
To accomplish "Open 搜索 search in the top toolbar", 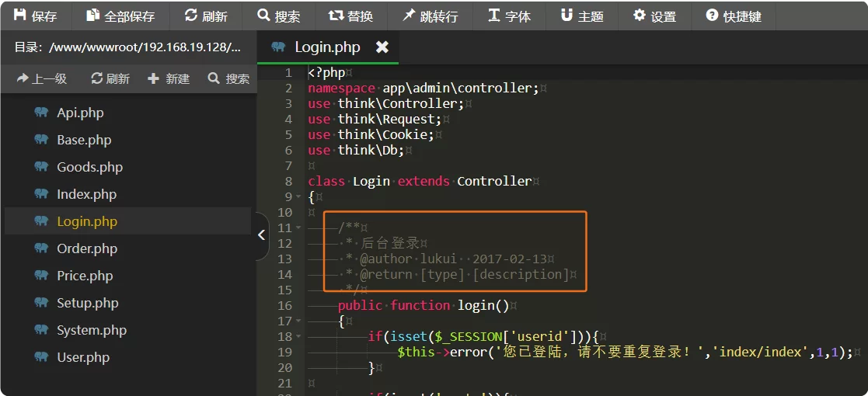I will click(x=279, y=16).
